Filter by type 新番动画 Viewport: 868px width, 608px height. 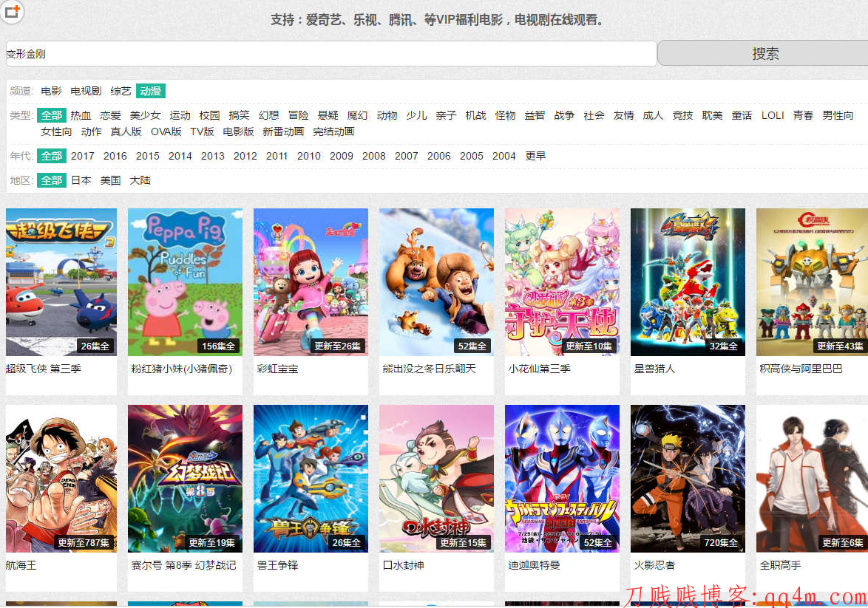[x=283, y=131]
